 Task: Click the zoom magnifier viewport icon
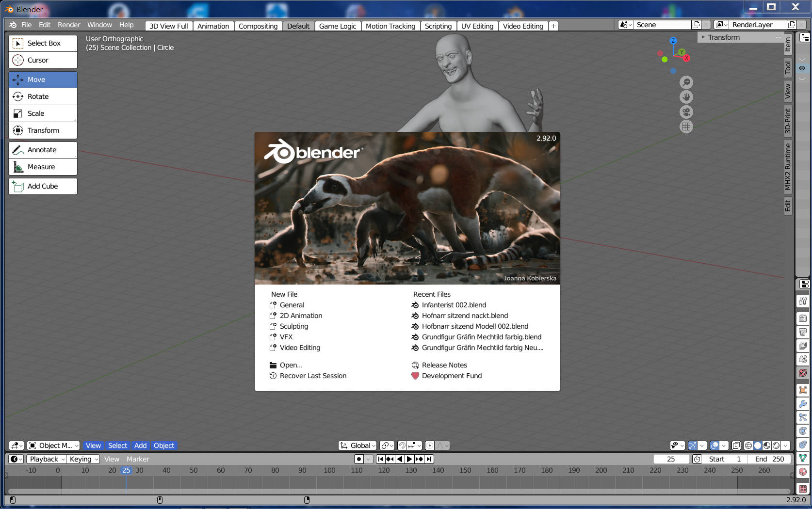(686, 82)
